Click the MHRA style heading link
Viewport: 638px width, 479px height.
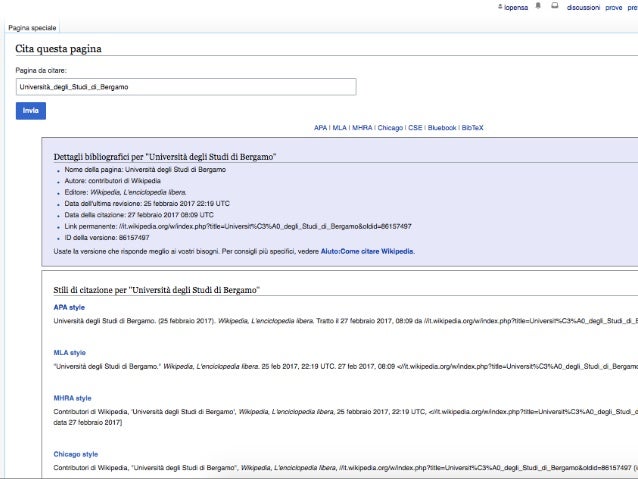point(72,398)
